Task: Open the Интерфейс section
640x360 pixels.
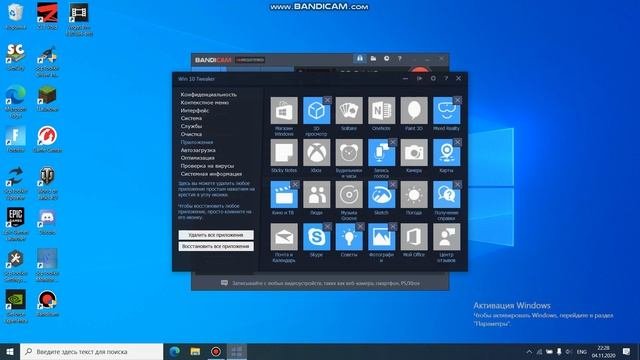Action: click(195, 110)
